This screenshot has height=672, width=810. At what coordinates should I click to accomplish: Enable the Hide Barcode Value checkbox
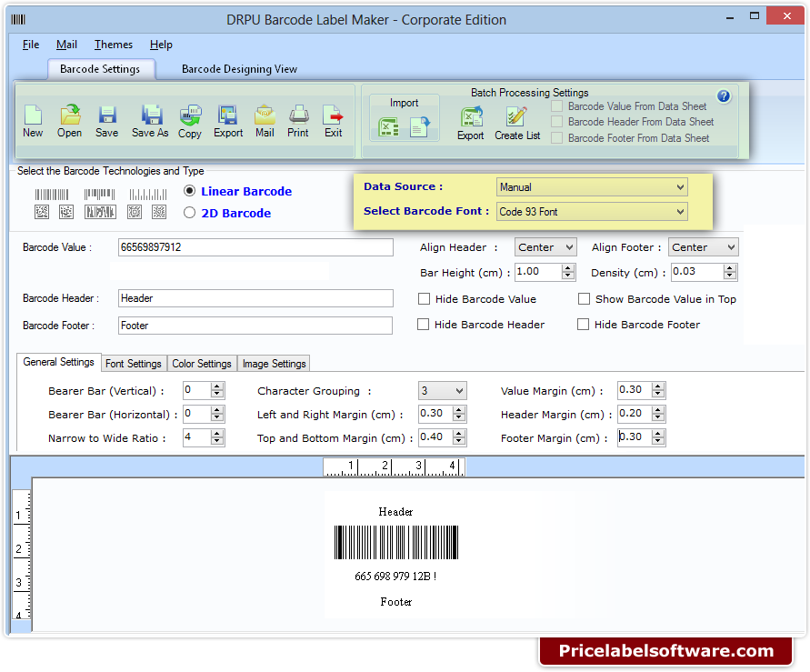[x=423, y=298]
